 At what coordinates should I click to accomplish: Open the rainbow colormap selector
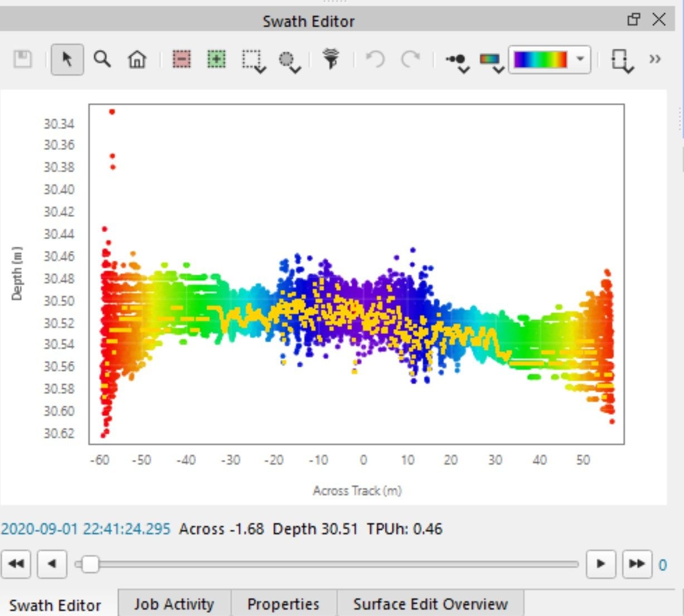[x=549, y=59]
